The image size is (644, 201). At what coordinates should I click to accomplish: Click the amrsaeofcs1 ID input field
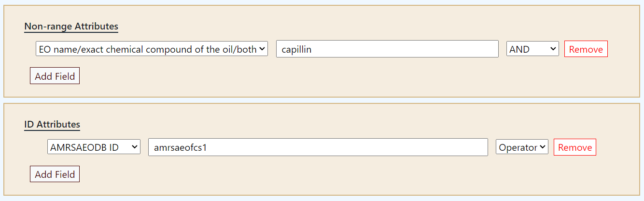pyautogui.click(x=318, y=147)
